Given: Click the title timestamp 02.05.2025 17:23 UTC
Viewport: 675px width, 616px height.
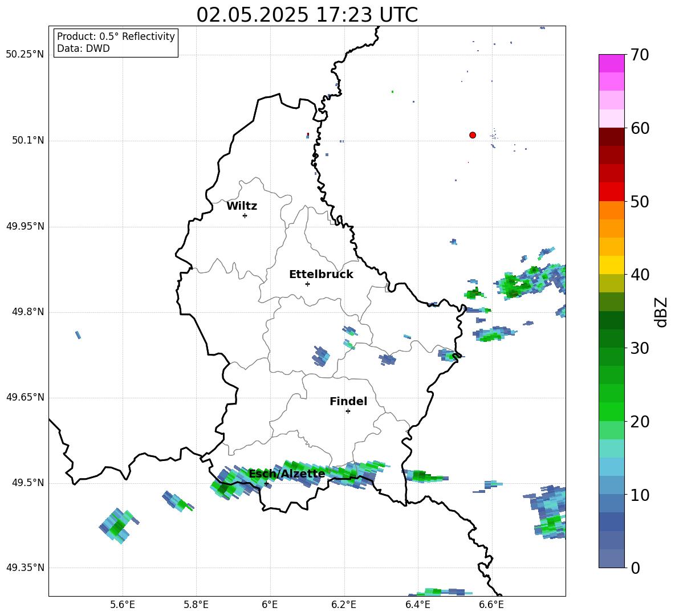Looking at the screenshot, I should click(x=307, y=15).
